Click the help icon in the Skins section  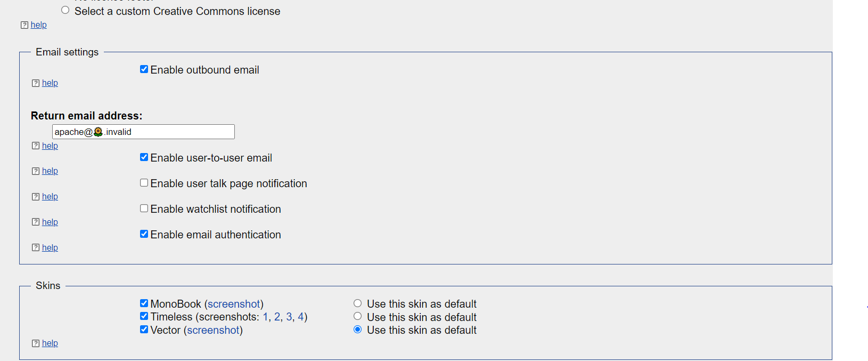click(x=36, y=343)
